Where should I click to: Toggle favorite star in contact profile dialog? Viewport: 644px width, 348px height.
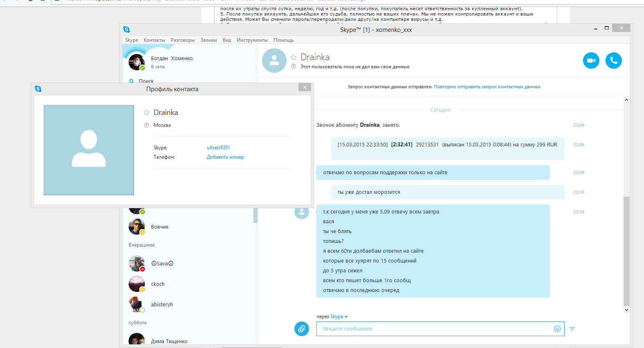pyautogui.click(x=147, y=112)
